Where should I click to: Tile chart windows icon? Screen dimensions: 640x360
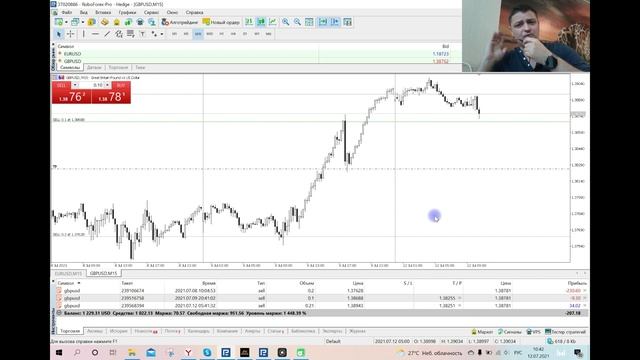309,22
